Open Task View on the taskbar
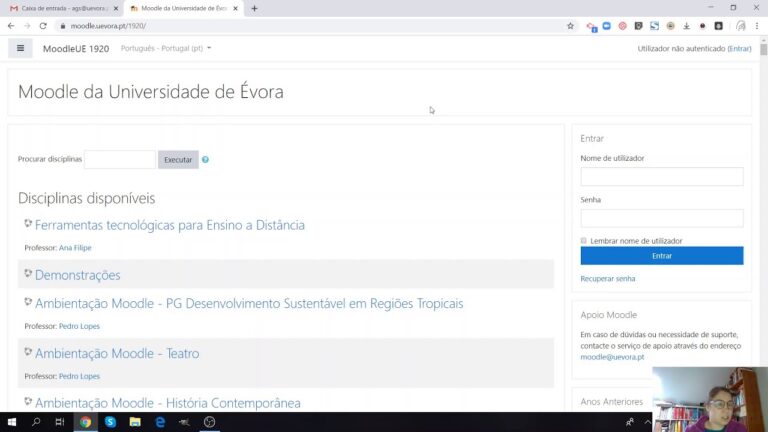 pos(60,422)
